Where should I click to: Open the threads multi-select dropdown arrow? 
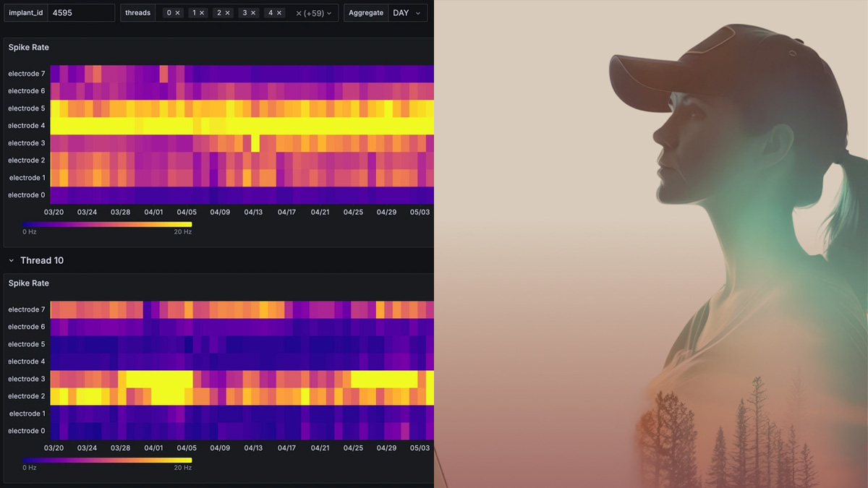(330, 13)
